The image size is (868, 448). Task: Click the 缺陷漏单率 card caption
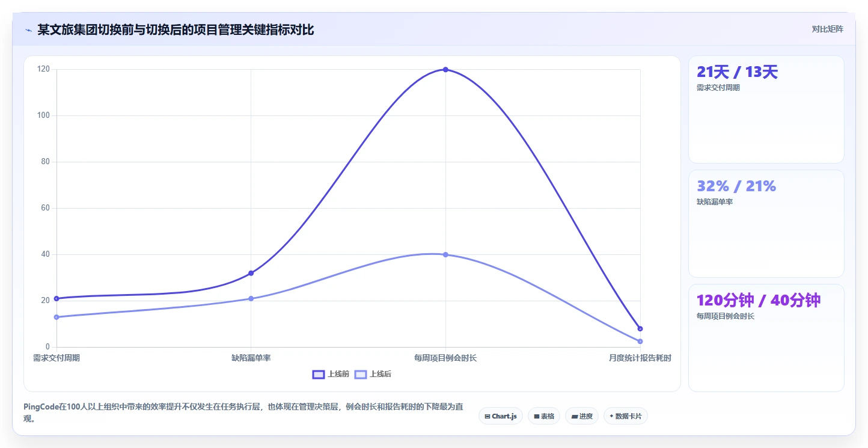[x=715, y=202]
